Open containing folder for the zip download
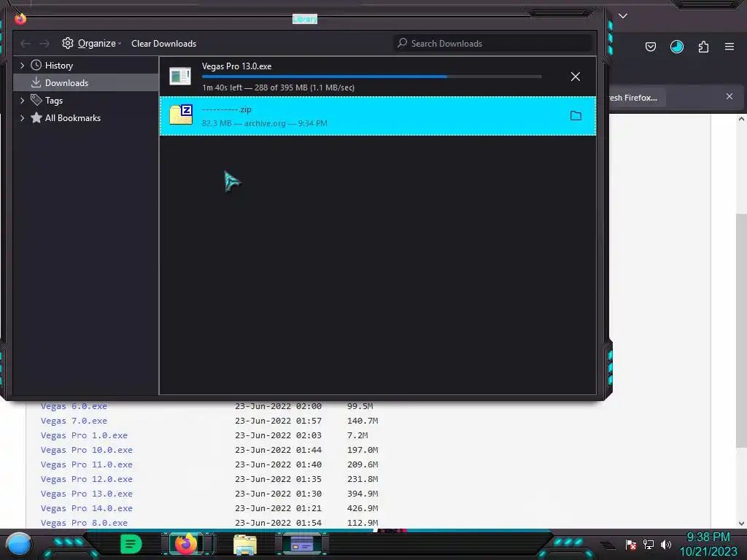Screen dimensions: 747x560 click(576, 116)
